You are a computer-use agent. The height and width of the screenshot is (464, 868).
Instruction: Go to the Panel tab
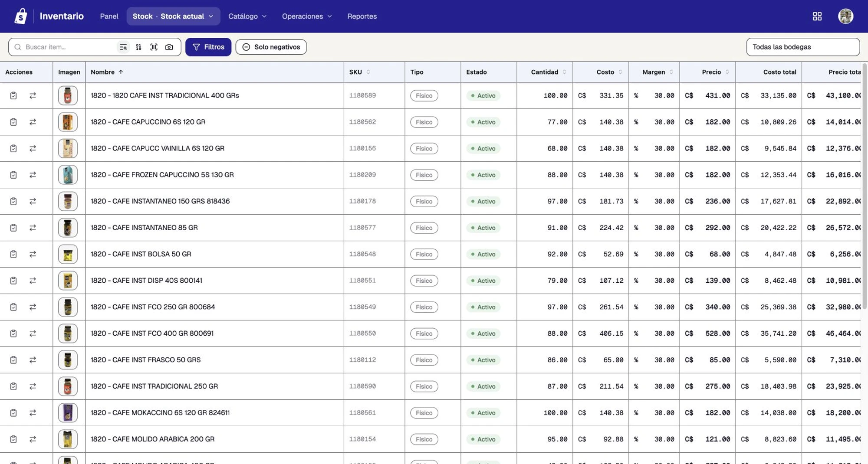(x=109, y=16)
